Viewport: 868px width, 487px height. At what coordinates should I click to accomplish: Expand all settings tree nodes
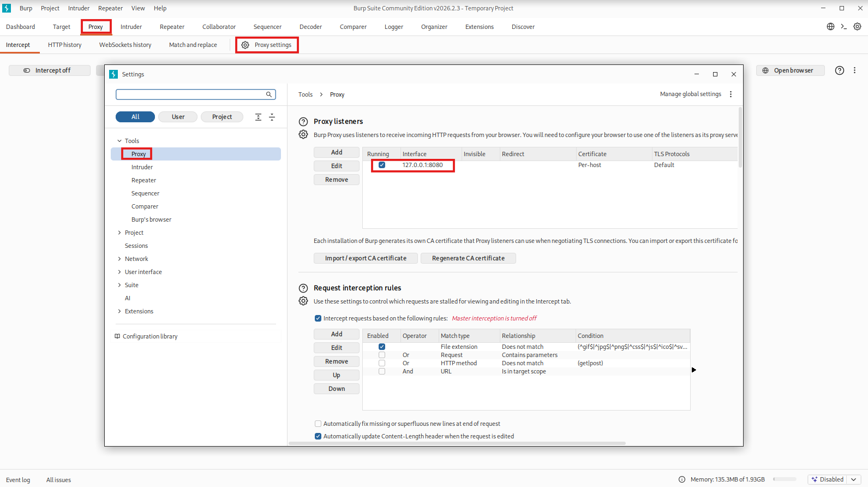click(x=259, y=117)
